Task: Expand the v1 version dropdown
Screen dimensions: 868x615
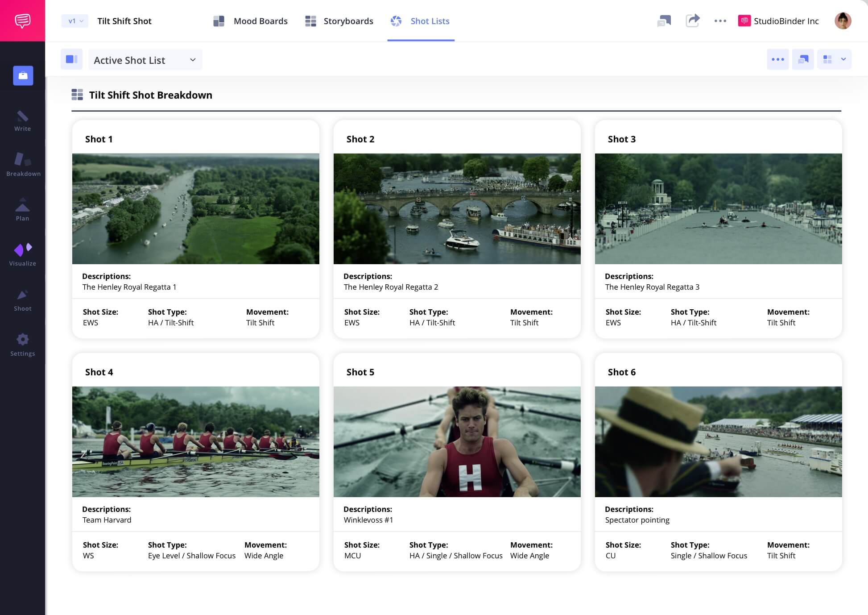Action: click(75, 21)
